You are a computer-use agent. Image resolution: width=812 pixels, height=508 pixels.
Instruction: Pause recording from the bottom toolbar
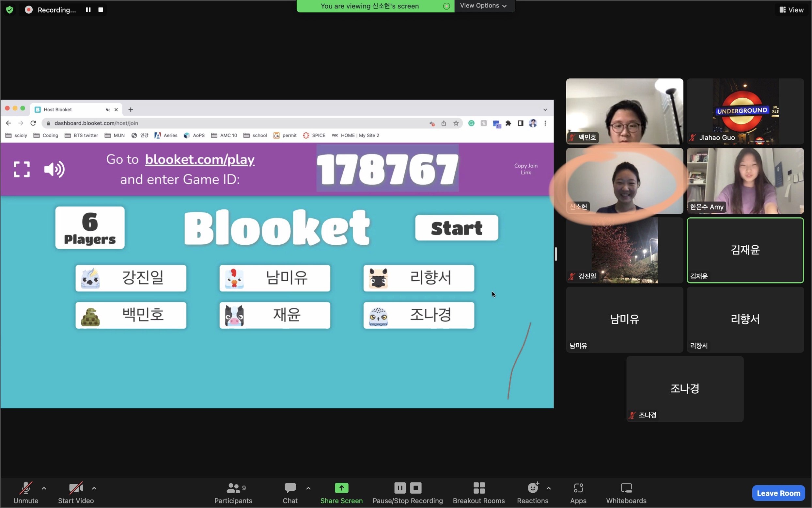[x=399, y=488]
